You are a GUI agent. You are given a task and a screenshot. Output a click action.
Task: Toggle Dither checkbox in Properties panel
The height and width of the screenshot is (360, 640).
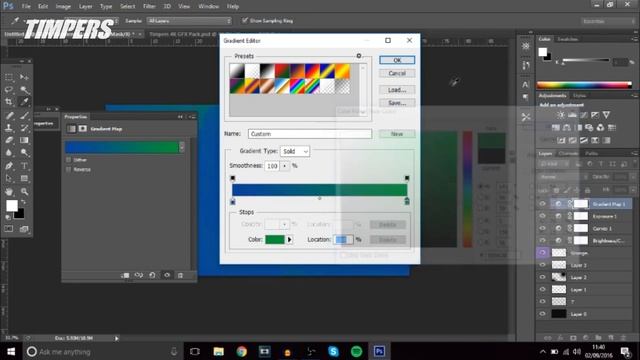pyautogui.click(x=69, y=160)
